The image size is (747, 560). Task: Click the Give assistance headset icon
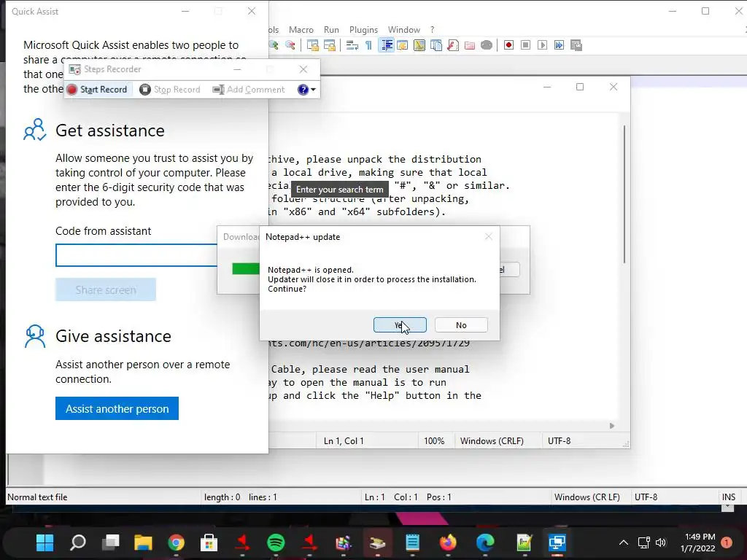35,336
